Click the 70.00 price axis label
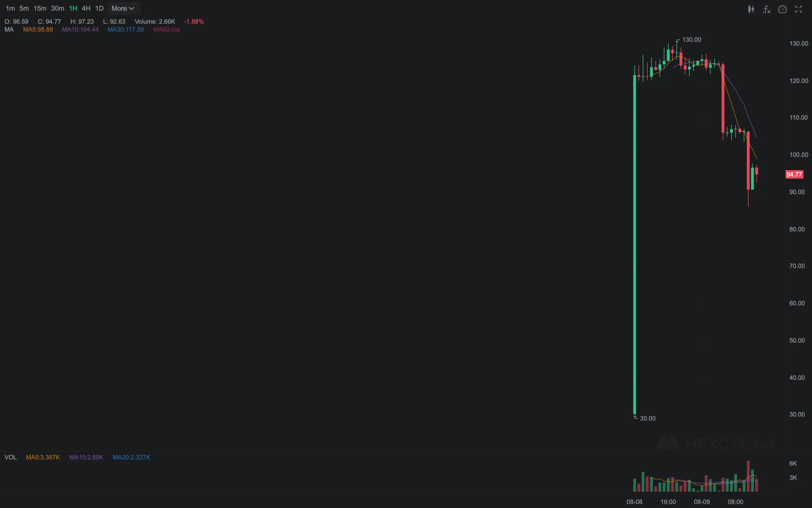Viewport: 812px width, 508px height. [797, 266]
